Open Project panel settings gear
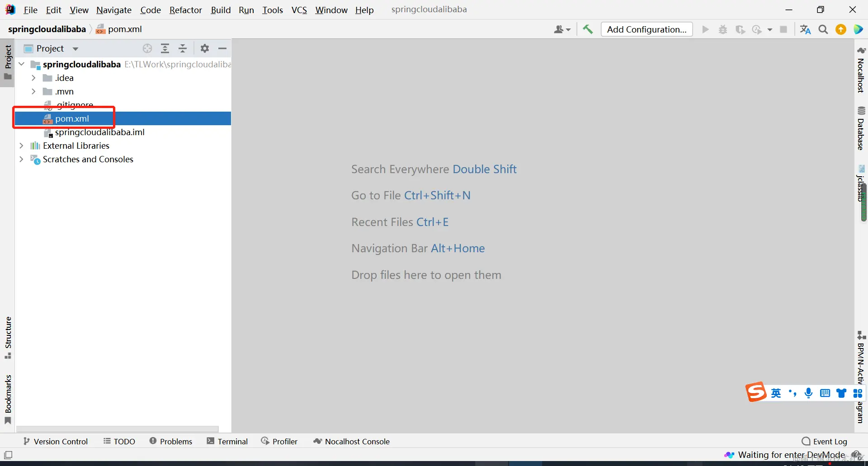Image resolution: width=868 pixels, height=466 pixels. pyautogui.click(x=205, y=48)
